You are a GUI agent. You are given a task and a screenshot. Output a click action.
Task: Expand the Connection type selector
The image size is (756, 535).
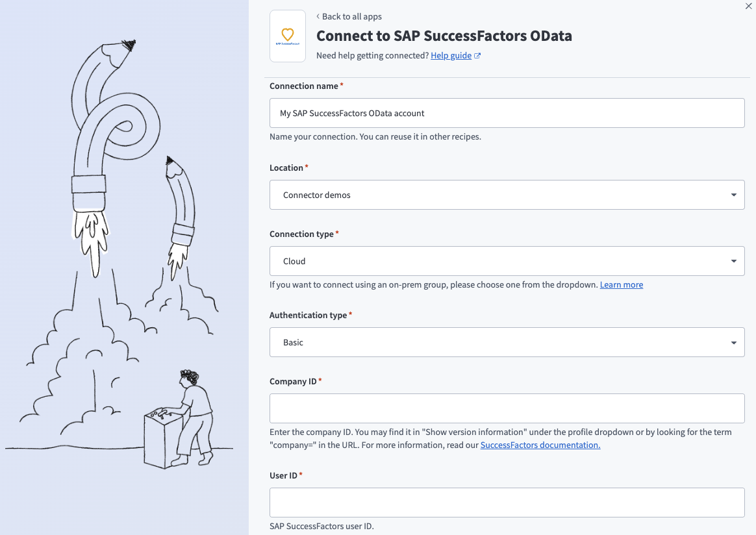tap(507, 260)
